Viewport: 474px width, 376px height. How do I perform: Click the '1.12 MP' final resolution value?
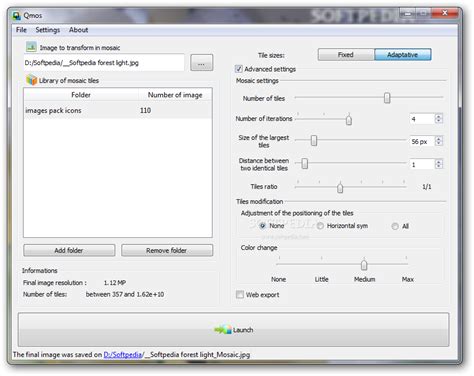[115, 283]
